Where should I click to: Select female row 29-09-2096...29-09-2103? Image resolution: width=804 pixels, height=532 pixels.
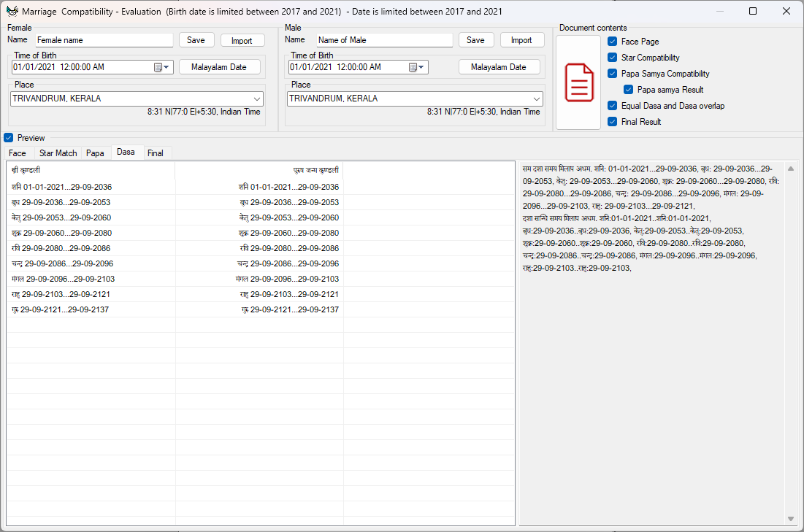[x=91, y=280]
